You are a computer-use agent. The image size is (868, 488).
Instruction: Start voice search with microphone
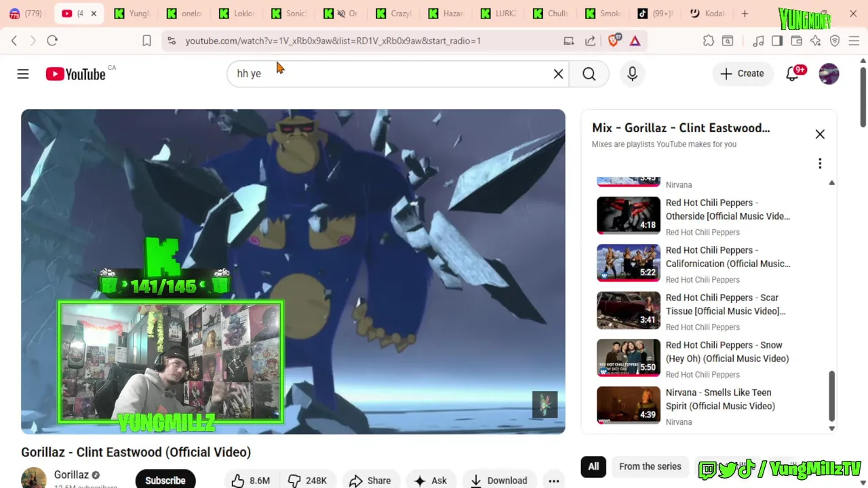[x=632, y=74]
